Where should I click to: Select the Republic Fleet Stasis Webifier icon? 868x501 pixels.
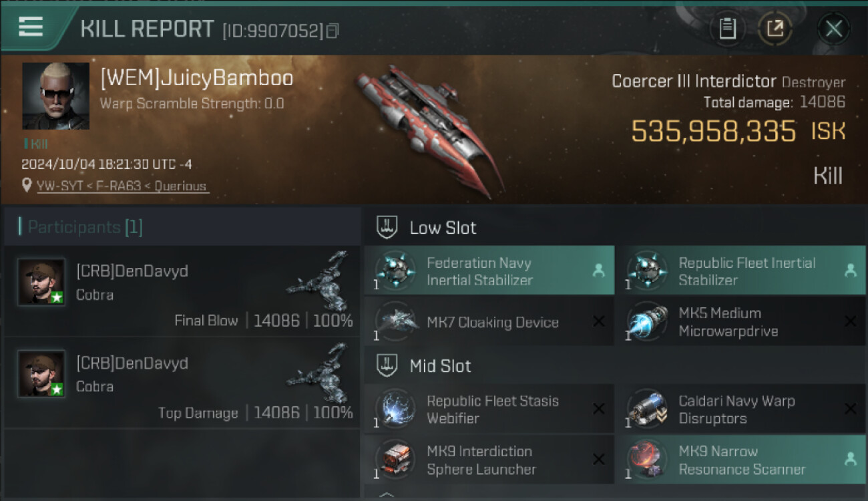396,409
